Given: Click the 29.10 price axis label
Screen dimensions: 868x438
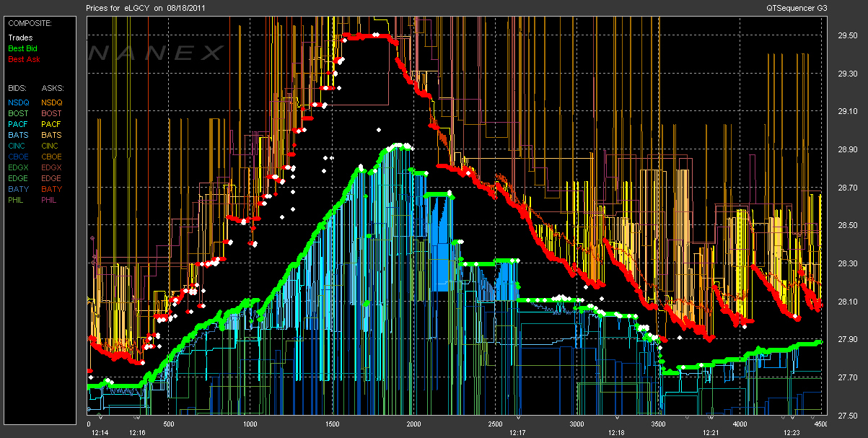Looking at the screenshot, I should [x=846, y=111].
